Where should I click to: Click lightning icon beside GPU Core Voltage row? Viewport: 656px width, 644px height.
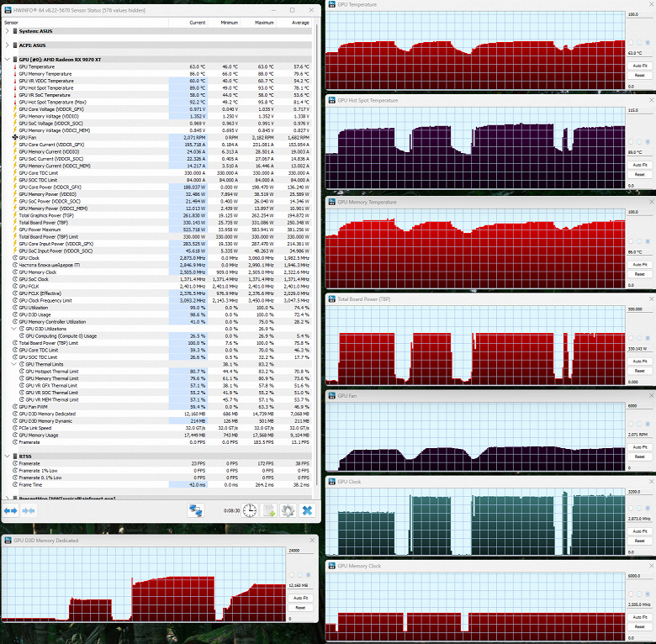[x=15, y=109]
